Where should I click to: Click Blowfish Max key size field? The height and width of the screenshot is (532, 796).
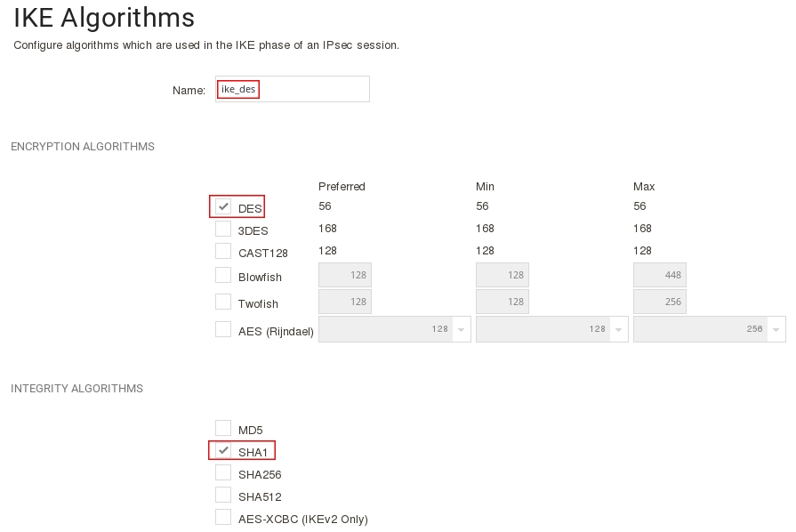[659, 276]
